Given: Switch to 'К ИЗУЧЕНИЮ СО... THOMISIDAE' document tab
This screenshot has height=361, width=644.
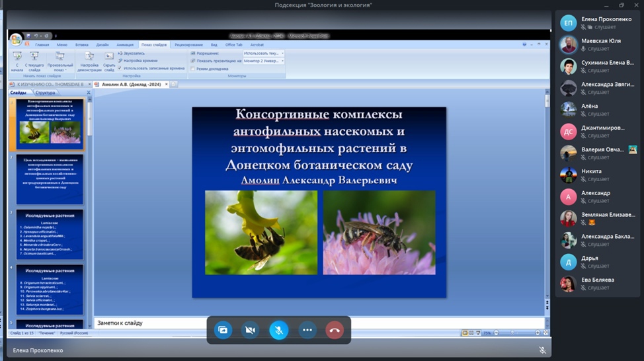Looking at the screenshot, I should [50, 84].
